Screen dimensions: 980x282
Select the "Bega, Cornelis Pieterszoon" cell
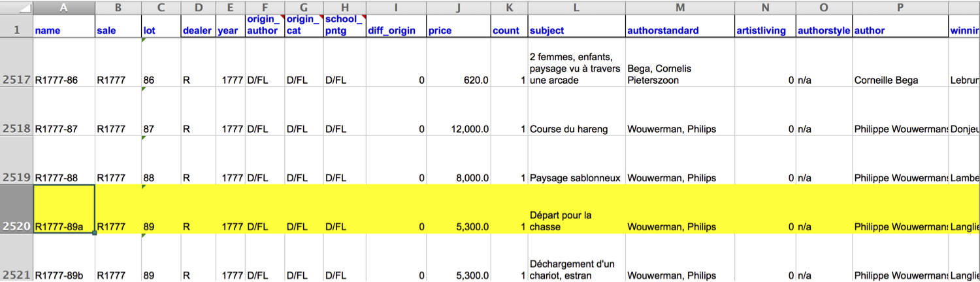(x=679, y=74)
